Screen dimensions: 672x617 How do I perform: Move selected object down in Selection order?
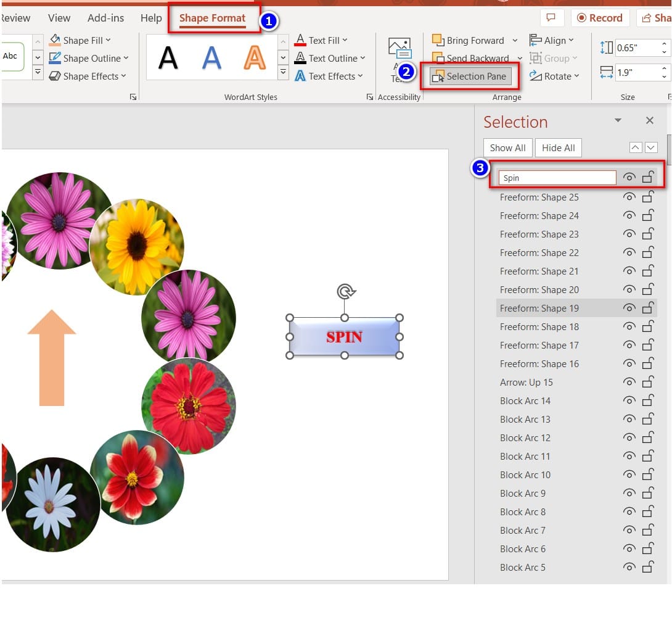tap(651, 147)
